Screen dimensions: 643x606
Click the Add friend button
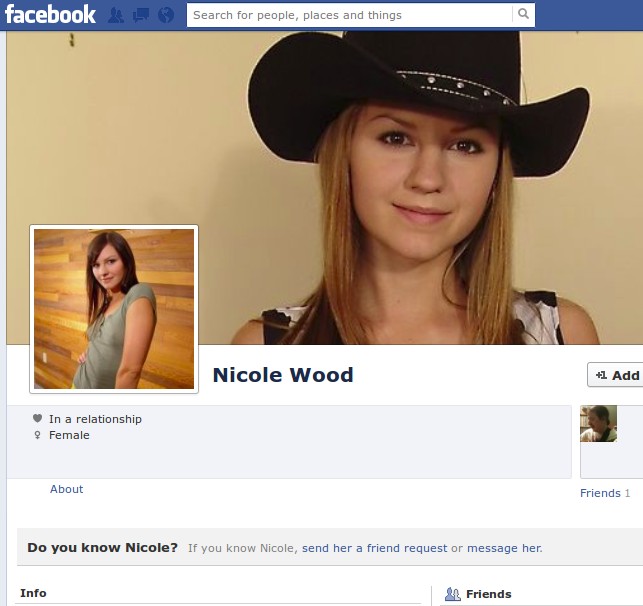coord(615,375)
